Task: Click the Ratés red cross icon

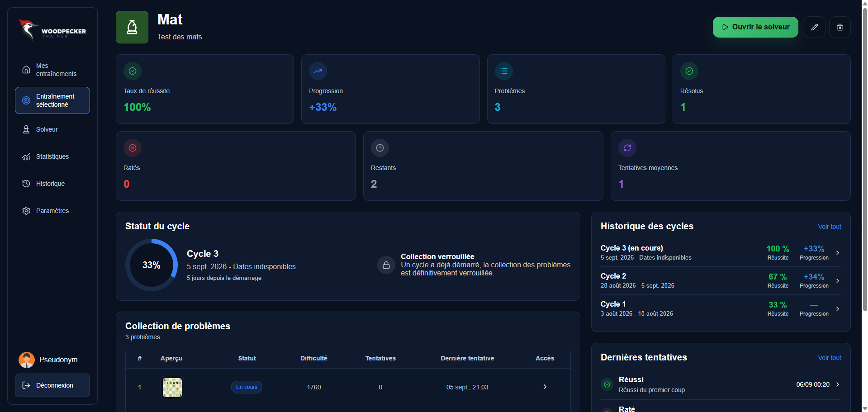Action: click(133, 148)
